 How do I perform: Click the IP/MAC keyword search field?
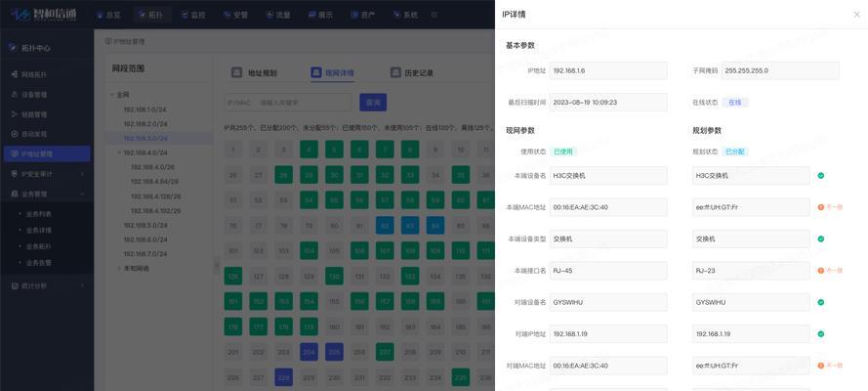coord(288,103)
